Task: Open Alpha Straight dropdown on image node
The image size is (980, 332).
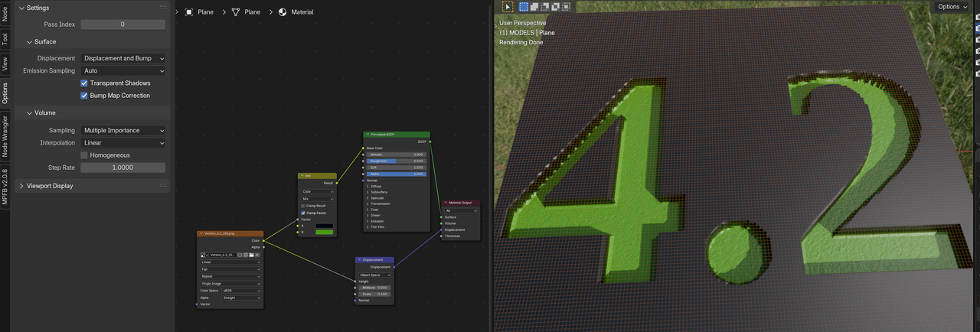Action: [240, 298]
